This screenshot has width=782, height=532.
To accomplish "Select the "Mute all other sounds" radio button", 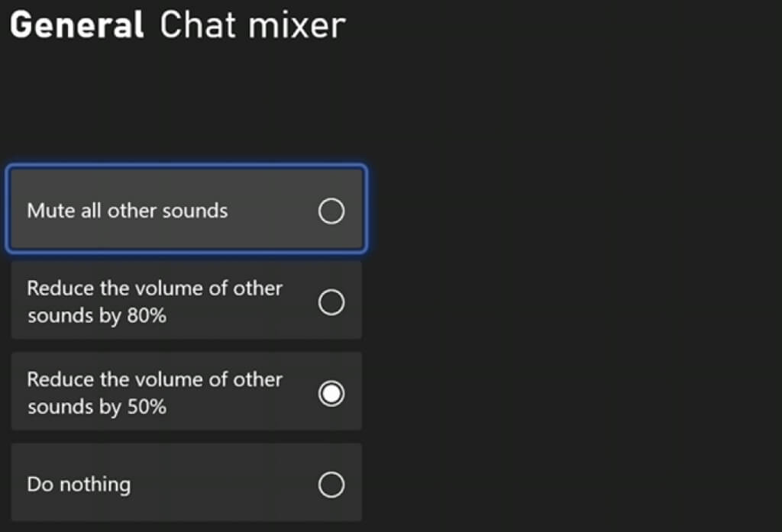I will click(331, 211).
